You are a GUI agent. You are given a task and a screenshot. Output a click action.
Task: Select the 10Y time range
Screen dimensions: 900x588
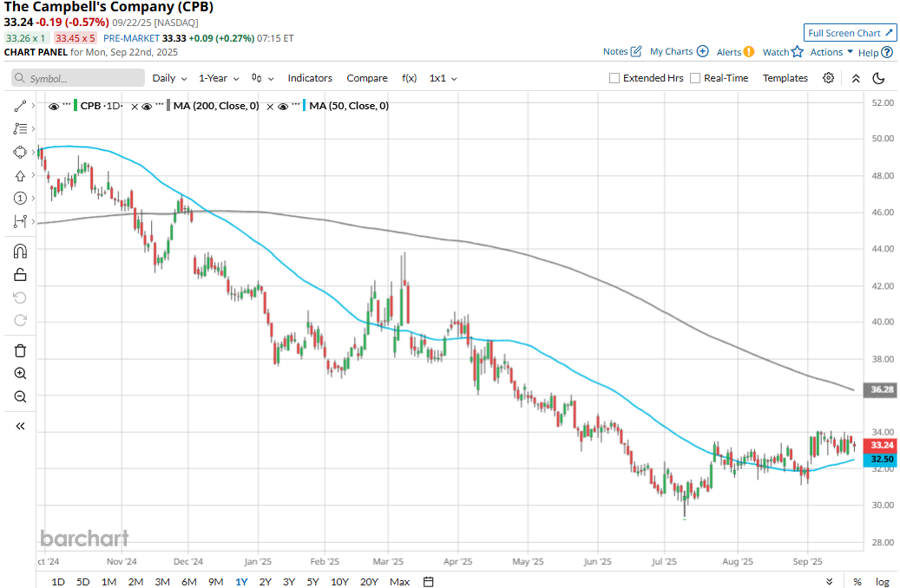pos(340,582)
